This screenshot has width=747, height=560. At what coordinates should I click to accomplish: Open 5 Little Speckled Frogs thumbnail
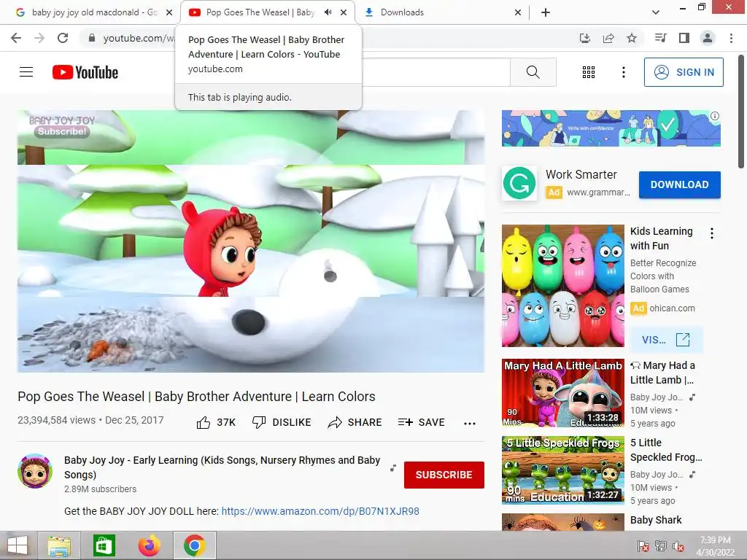point(562,470)
